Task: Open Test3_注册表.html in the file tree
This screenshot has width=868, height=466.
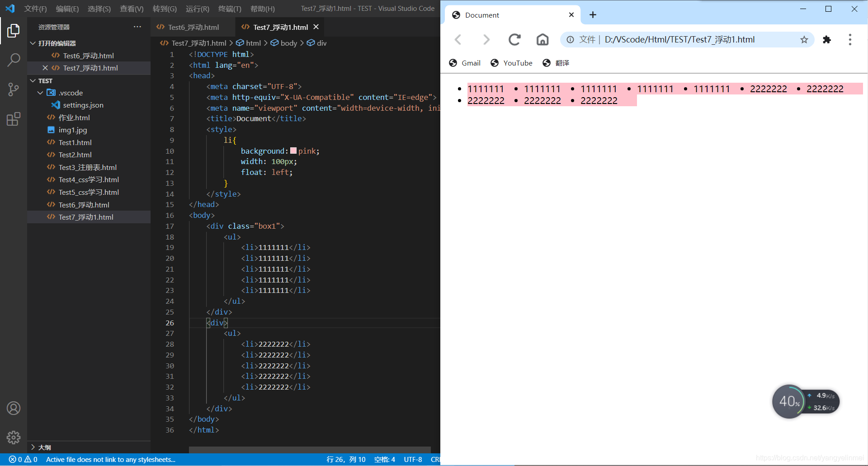Action: 88,167
